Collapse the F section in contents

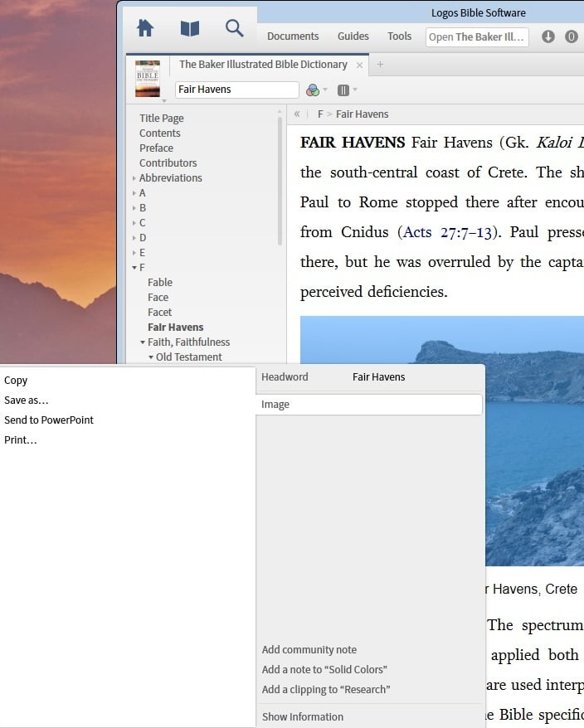pyautogui.click(x=134, y=268)
